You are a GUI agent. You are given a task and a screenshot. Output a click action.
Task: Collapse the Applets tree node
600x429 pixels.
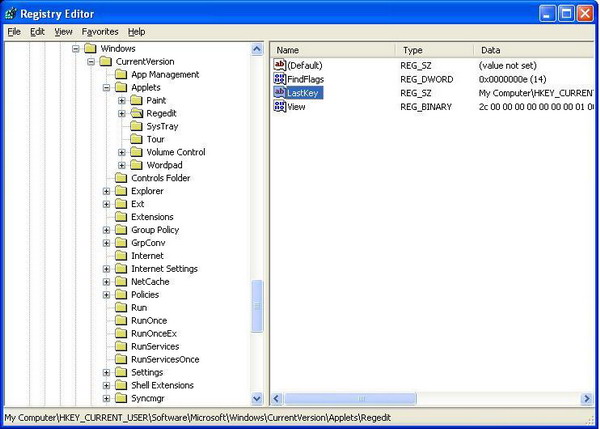(106, 88)
